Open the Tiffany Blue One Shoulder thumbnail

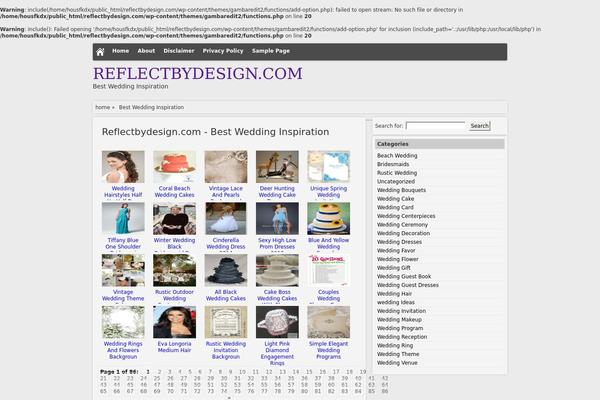(123, 219)
